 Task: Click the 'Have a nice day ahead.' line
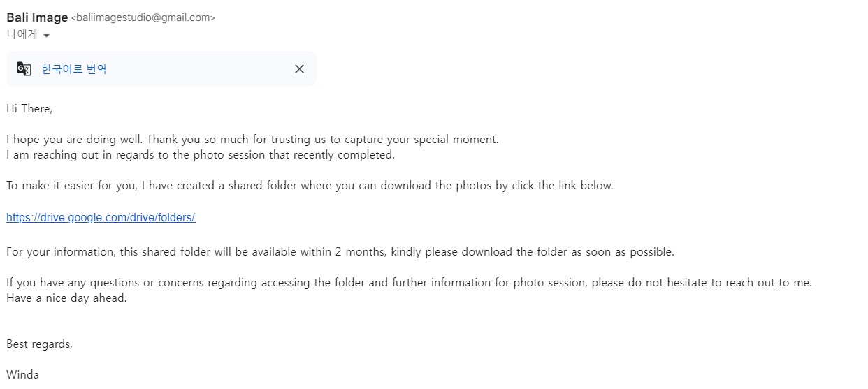tap(66, 298)
